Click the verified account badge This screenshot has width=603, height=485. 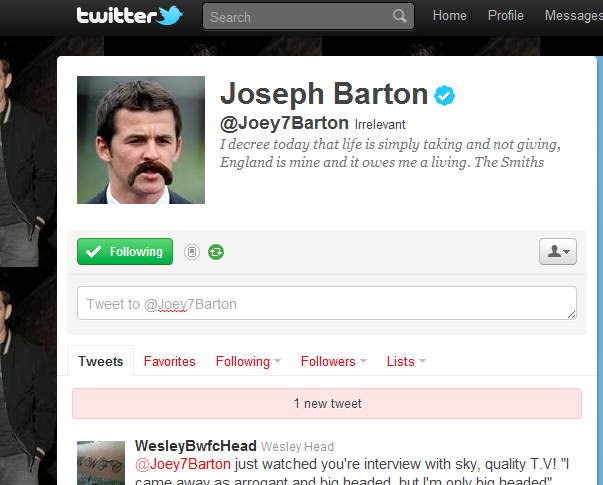(445, 95)
